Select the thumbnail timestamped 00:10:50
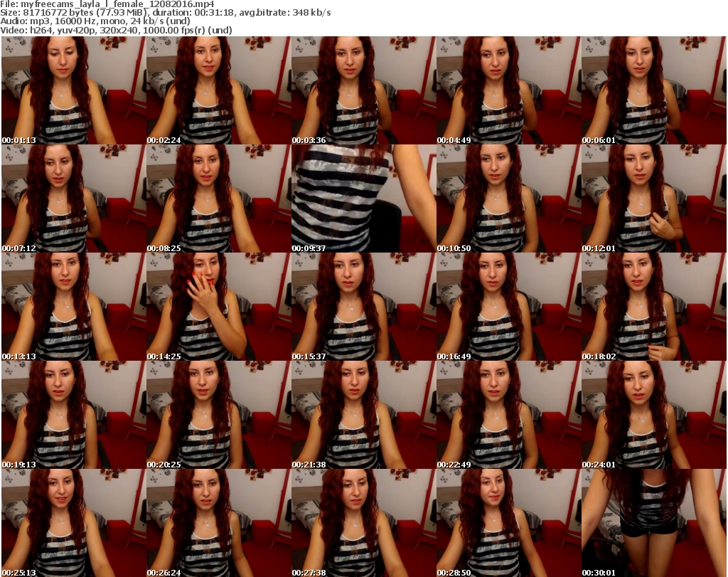Image resolution: width=728 pixels, height=577 pixels. coord(508,198)
